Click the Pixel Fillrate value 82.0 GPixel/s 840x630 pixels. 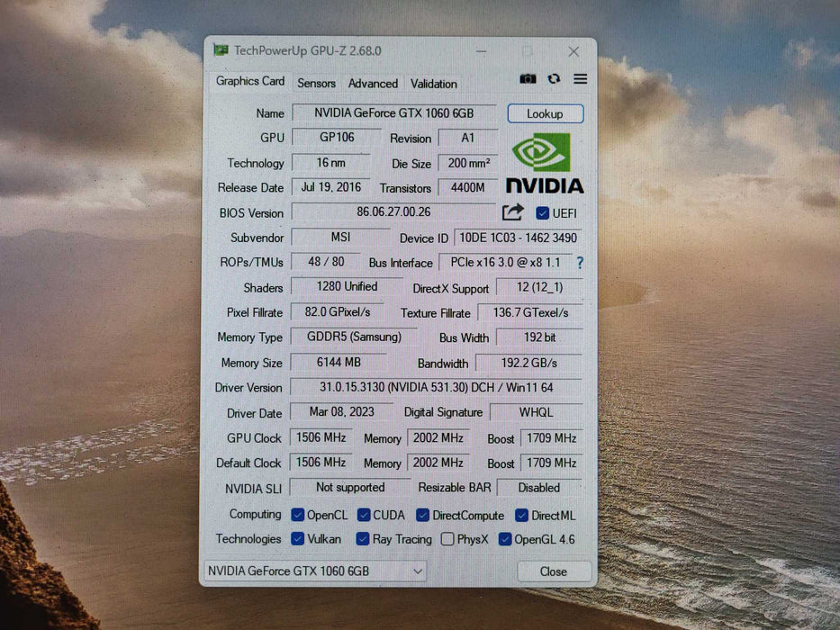[338, 311]
